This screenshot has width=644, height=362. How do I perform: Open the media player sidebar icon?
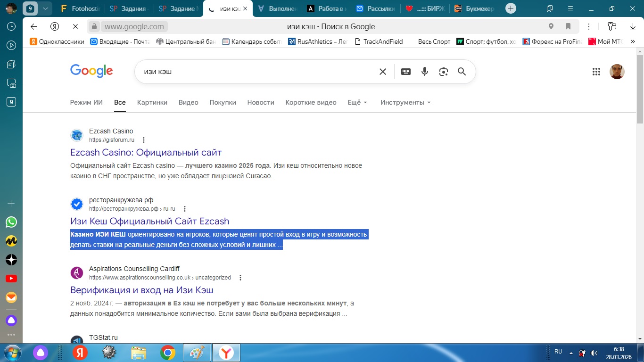(11, 45)
